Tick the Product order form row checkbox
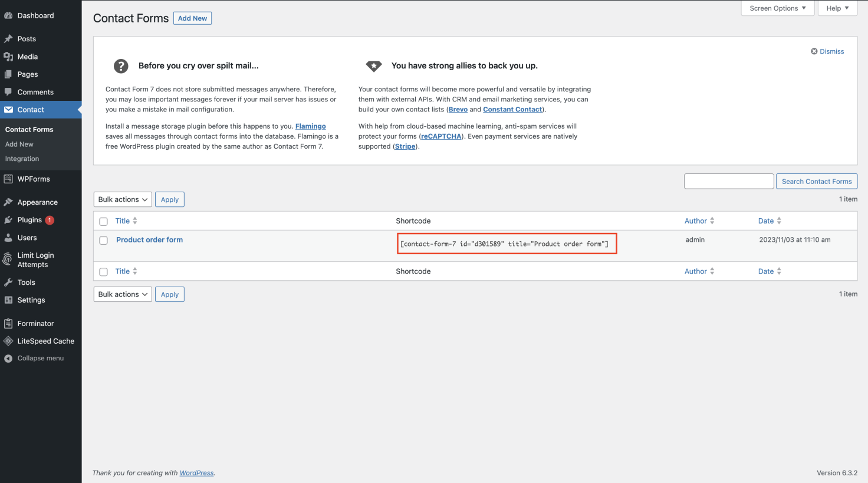This screenshot has height=483, width=868. [x=104, y=241]
